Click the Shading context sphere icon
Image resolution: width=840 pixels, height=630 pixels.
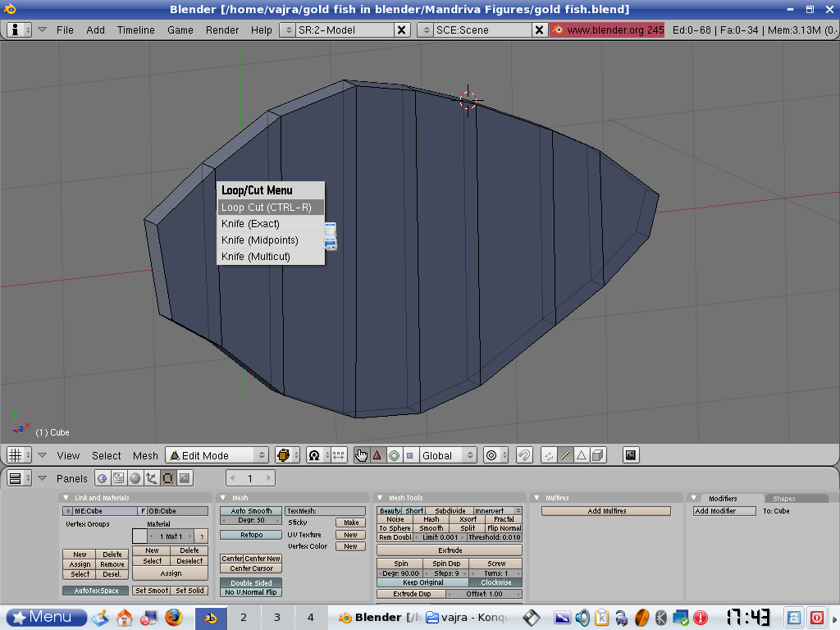click(135, 478)
